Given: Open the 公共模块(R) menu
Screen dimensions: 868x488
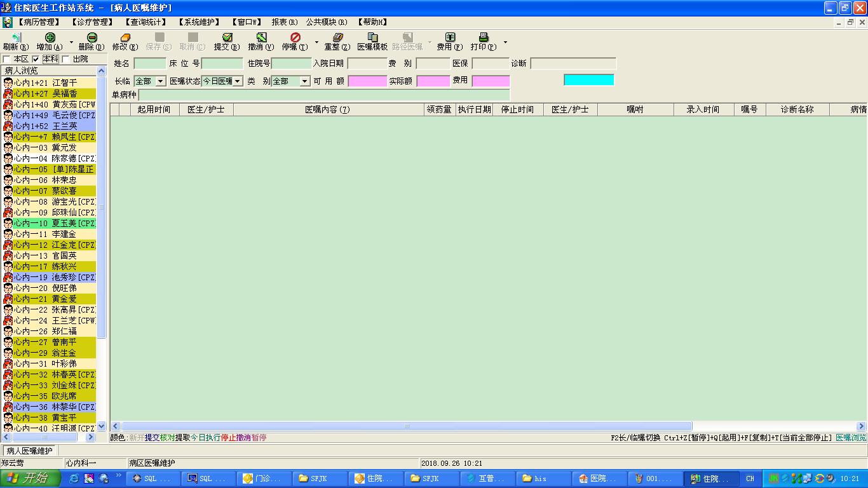Looking at the screenshot, I should [x=327, y=22].
